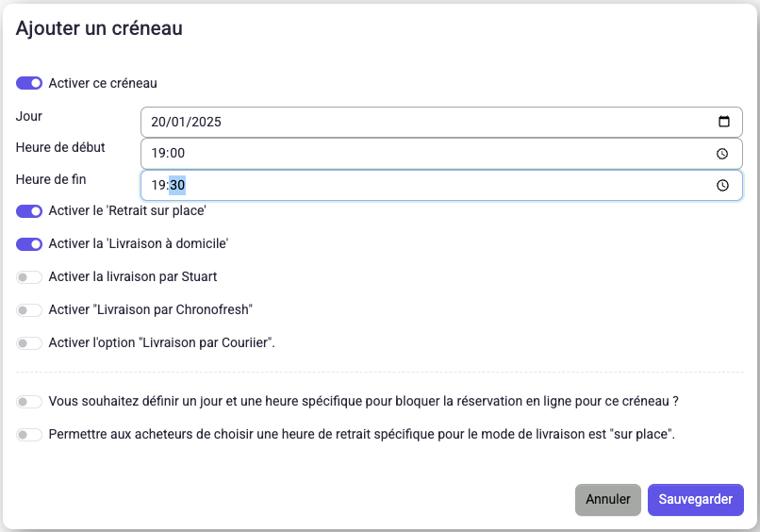The image size is (760, 532).
Task: Open clock picker for Heure de début
Action: coord(722,154)
